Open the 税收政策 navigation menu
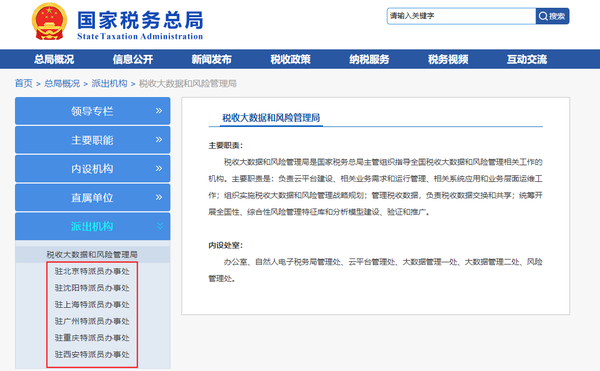 click(x=290, y=59)
